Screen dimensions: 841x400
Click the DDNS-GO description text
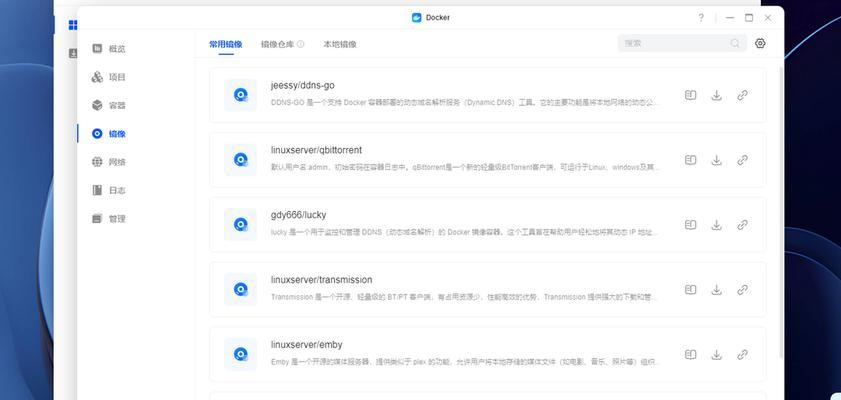pyautogui.click(x=464, y=102)
